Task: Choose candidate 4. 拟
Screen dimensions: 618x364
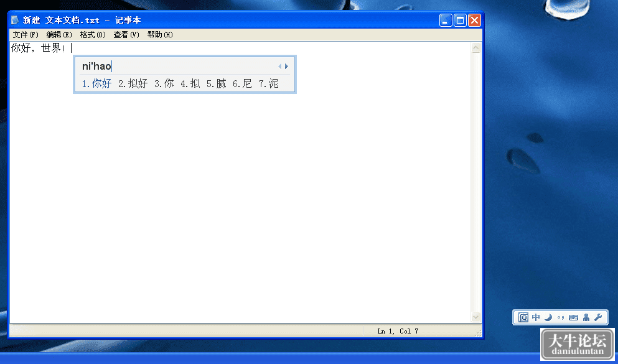Action: pos(190,83)
